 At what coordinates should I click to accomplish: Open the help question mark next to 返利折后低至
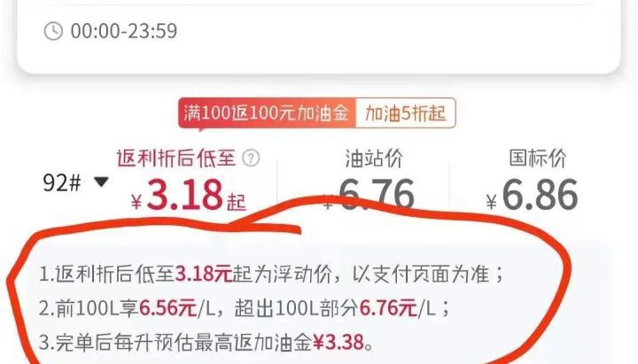click(x=251, y=158)
